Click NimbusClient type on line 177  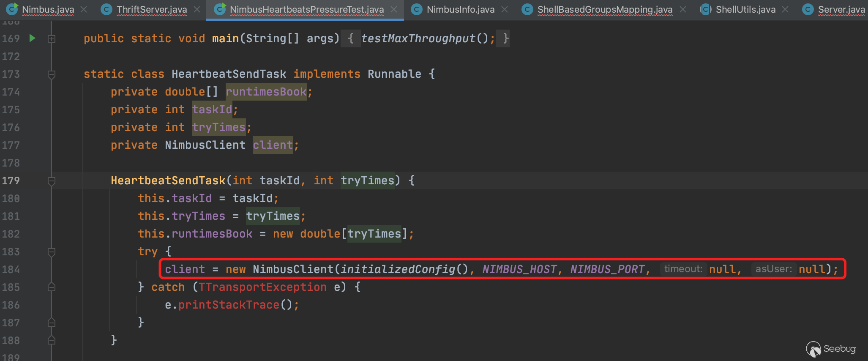click(205, 145)
